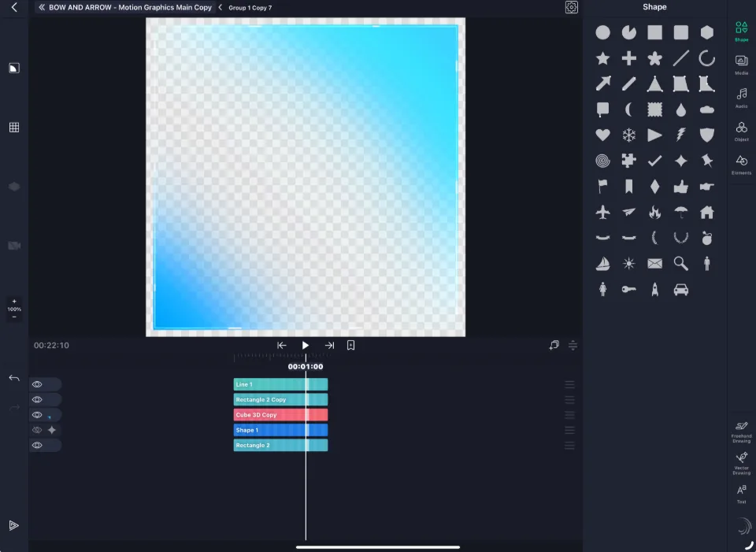Add the airplane shape
The height and width of the screenshot is (552, 756).
click(x=602, y=212)
